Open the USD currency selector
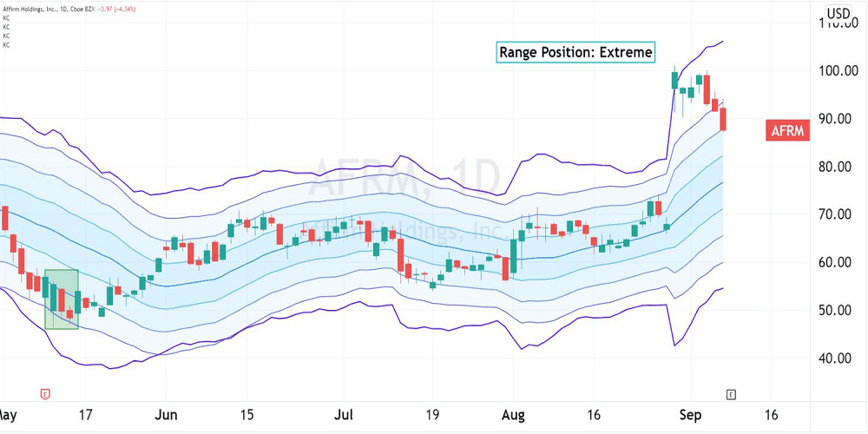 point(838,13)
